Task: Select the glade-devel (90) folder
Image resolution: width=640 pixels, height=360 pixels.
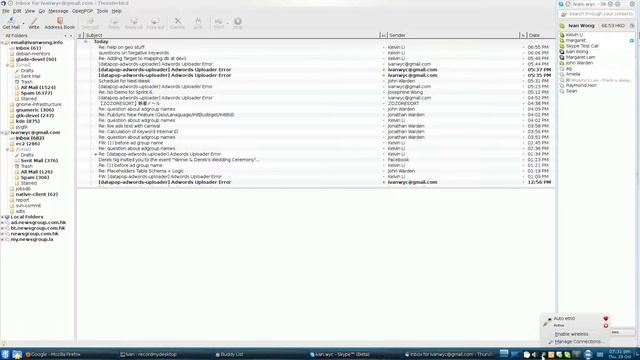Action: [36, 59]
